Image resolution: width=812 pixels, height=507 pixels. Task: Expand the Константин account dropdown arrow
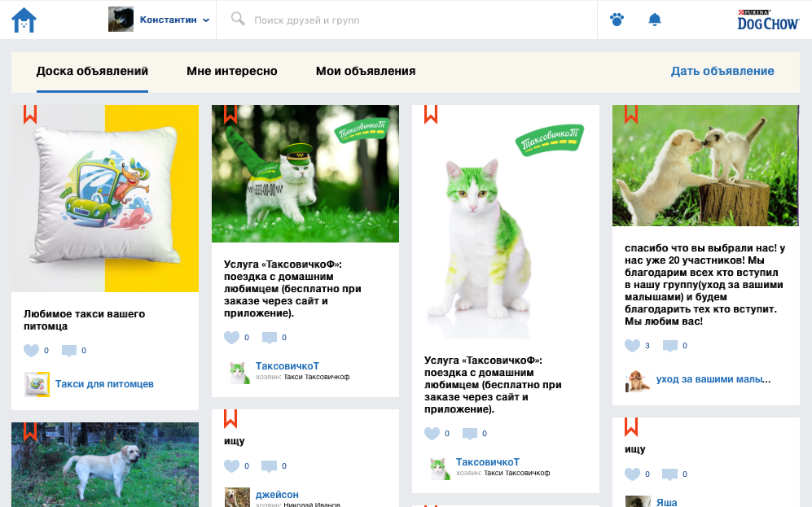(x=206, y=20)
